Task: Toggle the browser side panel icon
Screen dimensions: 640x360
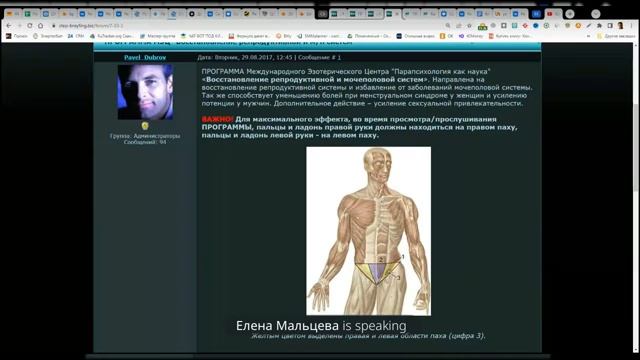Action: (x=610, y=25)
